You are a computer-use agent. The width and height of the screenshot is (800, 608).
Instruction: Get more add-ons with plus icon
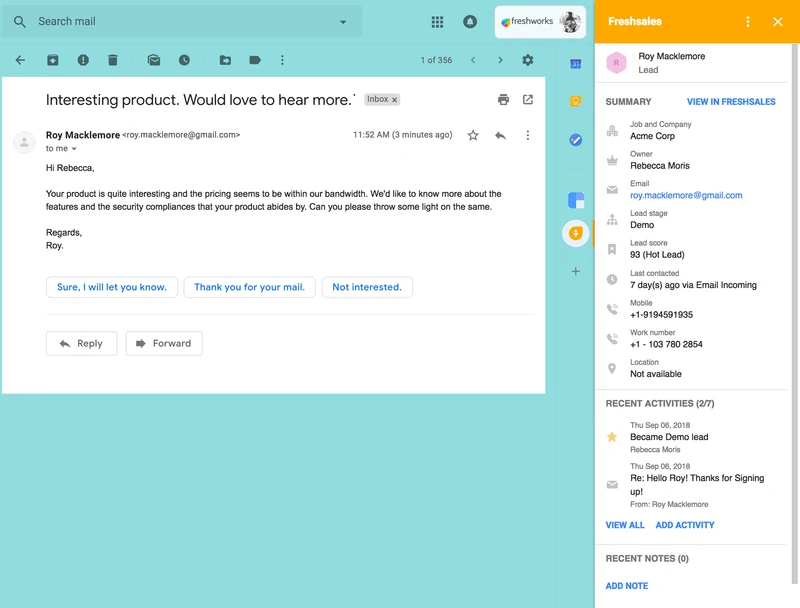tap(576, 271)
